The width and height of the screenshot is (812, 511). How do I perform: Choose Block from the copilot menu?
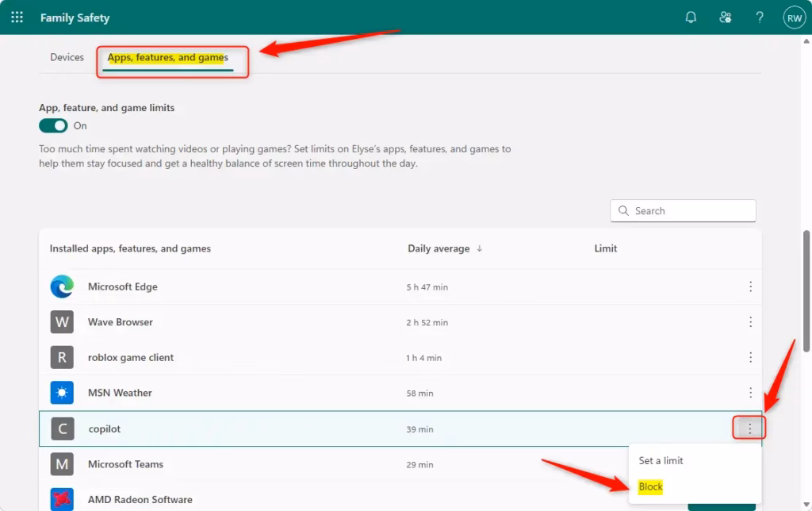pyautogui.click(x=650, y=486)
